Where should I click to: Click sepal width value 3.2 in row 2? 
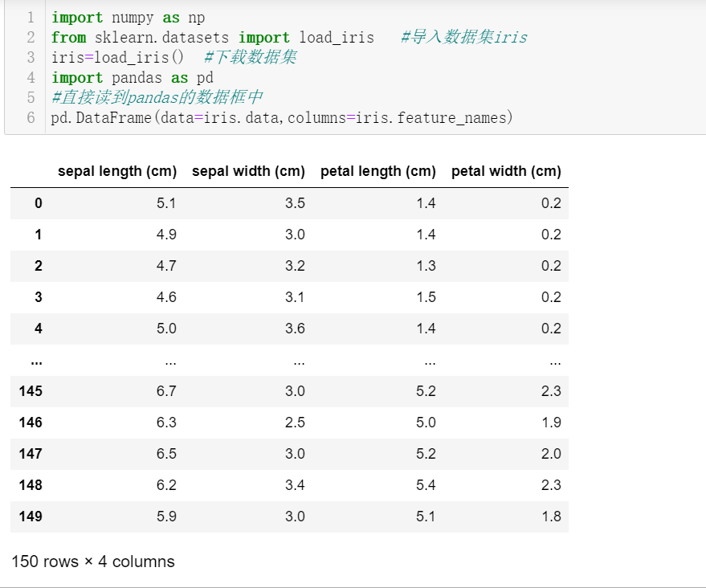click(x=295, y=266)
